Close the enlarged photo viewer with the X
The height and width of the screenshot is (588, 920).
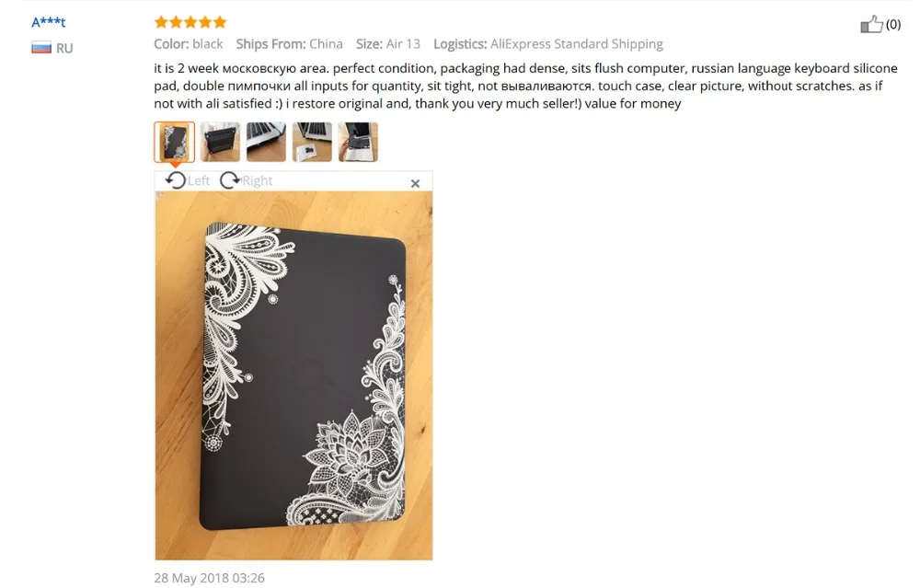click(x=415, y=184)
